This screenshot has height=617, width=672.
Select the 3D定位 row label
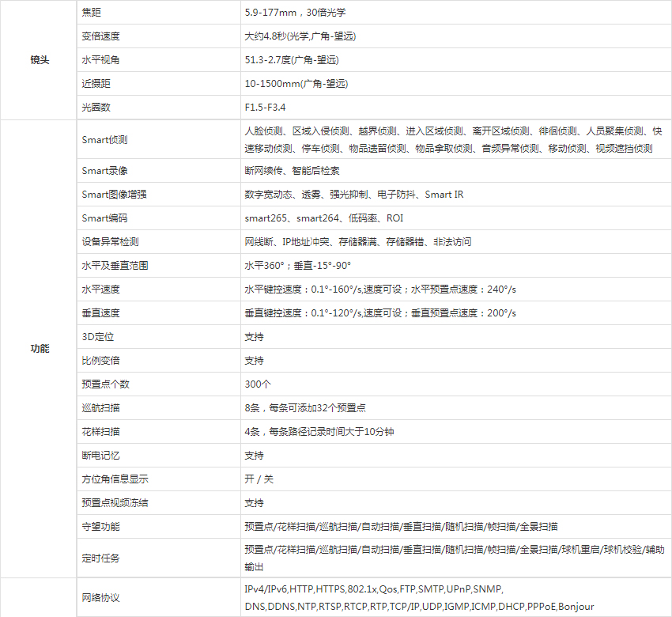pyautogui.click(x=96, y=337)
